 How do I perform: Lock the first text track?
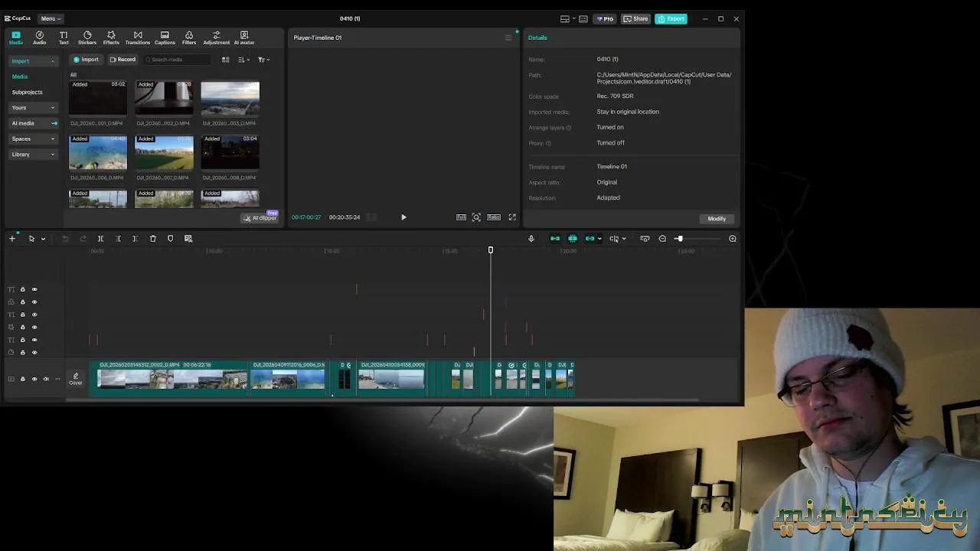(22, 289)
